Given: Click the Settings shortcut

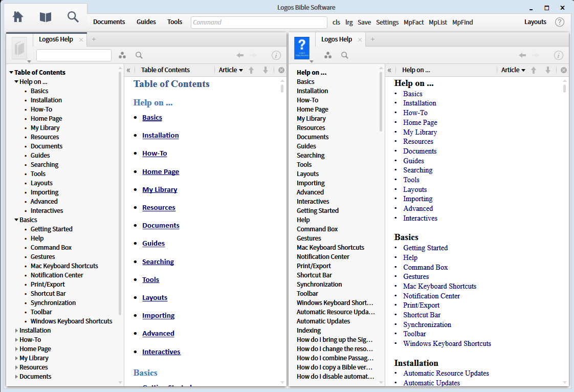Looking at the screenshot, I should pos(387,23).
